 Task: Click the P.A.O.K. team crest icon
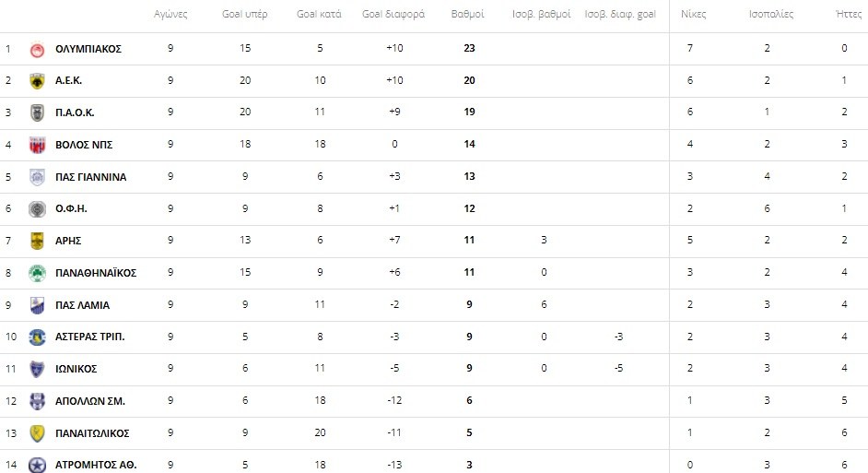tap(37, 112)
